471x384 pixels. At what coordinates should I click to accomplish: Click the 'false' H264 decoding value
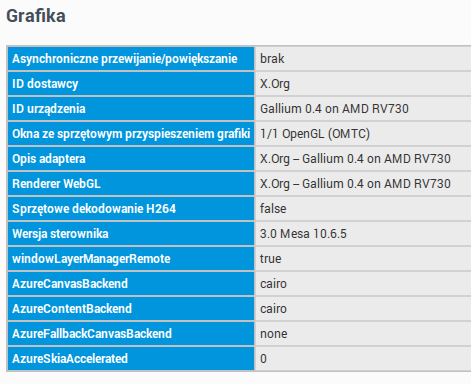pos(273,209)
